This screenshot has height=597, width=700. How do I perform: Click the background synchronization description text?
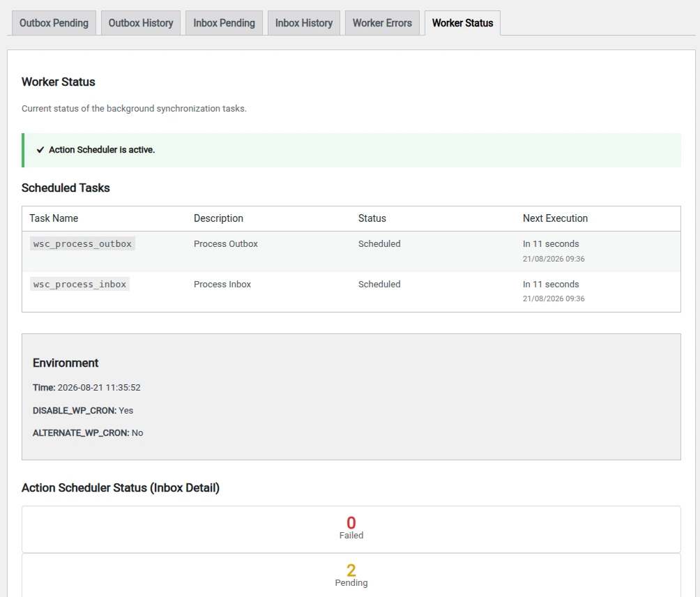click(134, 109)
